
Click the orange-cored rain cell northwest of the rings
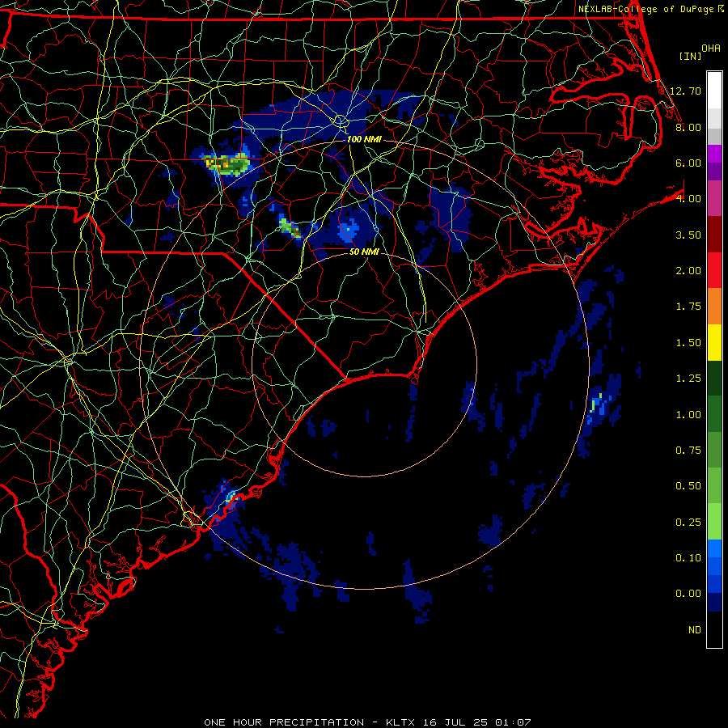[227, 164]
